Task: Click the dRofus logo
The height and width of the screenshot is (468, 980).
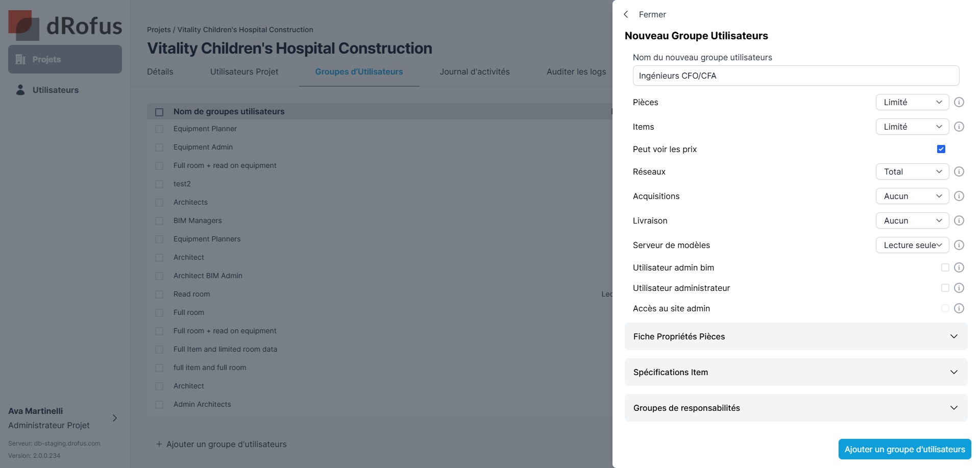Action: pyautogui.click(x=65, y=26)
